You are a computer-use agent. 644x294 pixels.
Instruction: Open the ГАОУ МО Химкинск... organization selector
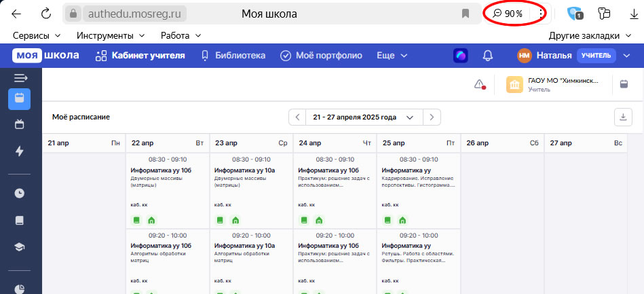coord(552,84)
